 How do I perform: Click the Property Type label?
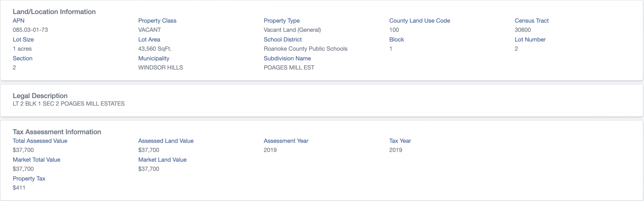coord(282,21)
